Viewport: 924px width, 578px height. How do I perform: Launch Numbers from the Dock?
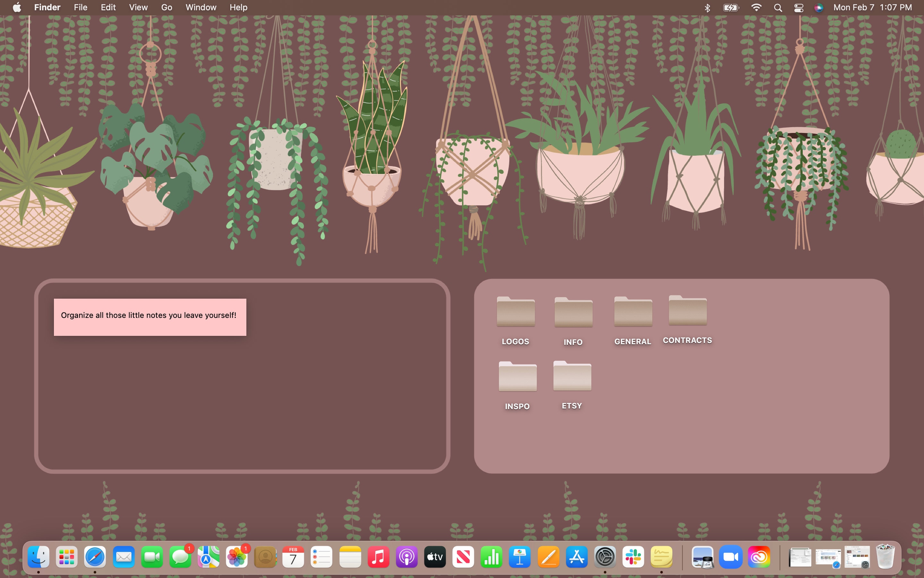pos(491,557)
